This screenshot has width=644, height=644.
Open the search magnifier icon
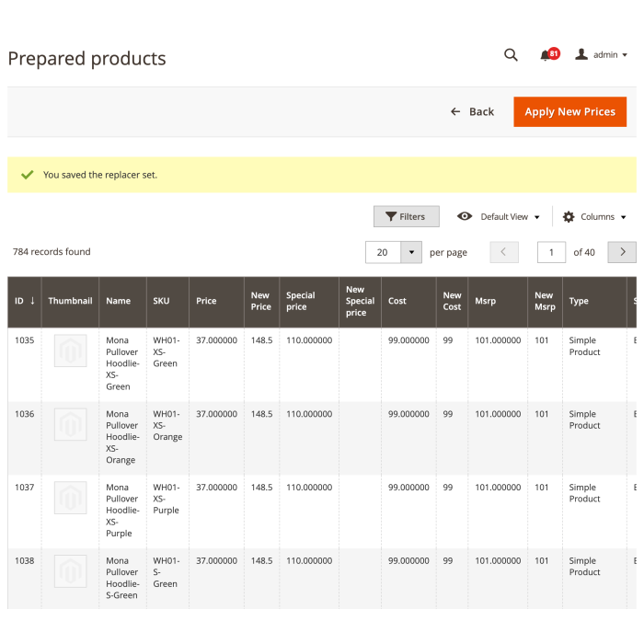[511, 54]
